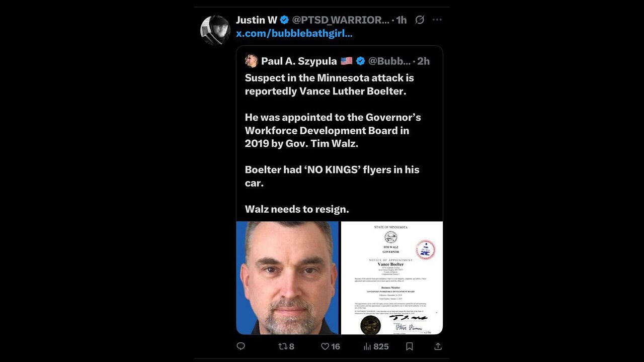Click the Grok circle icon near timestamp
The width and height of the screenshot is (644, 362).
coord(419,20)
